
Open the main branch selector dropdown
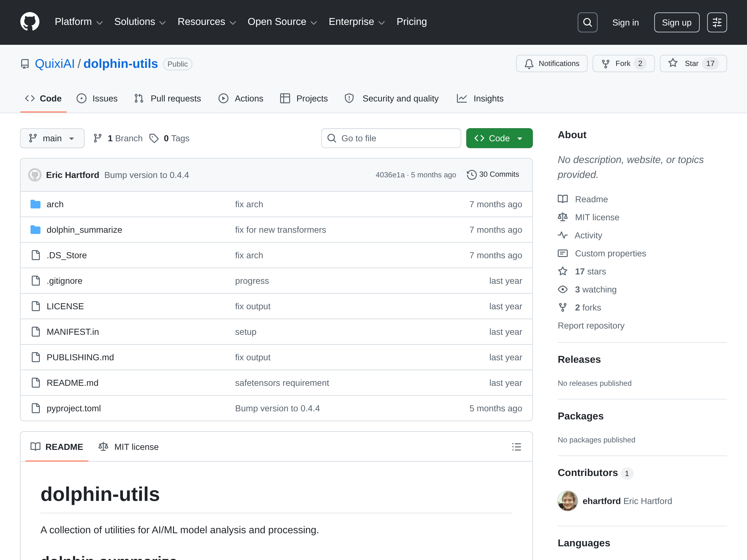[x=52, y=138]
